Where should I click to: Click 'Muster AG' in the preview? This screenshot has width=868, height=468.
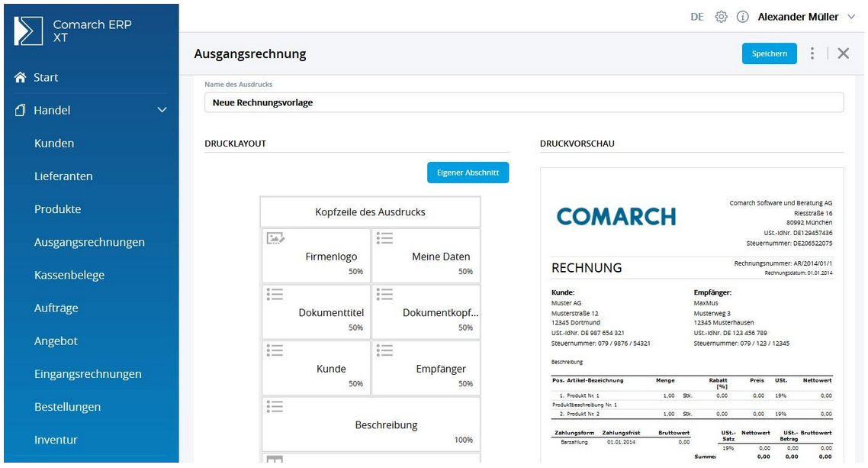[566, 303]
